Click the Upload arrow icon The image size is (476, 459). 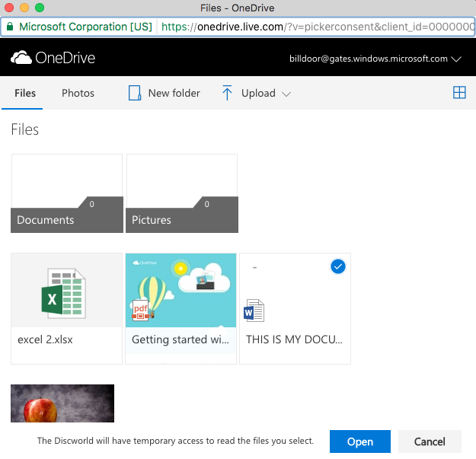[x=227, y=93]
